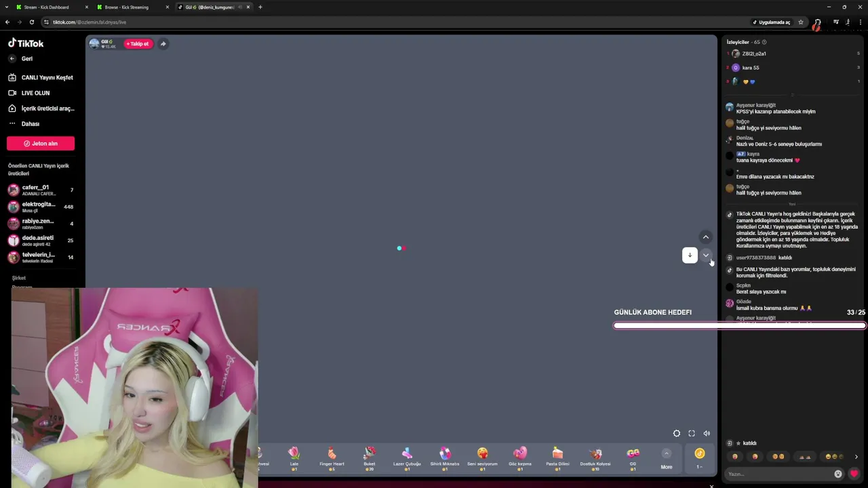Send the double kissing emoji reaction

point(779,457)
